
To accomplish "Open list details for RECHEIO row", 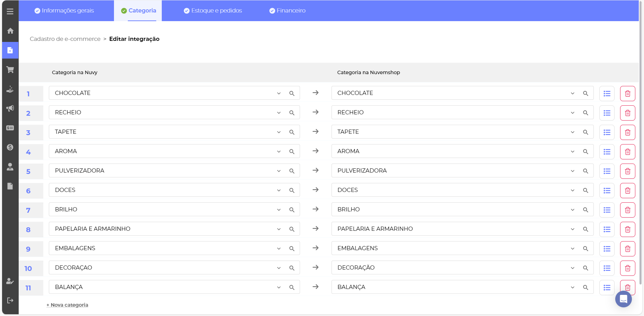I will point(607,113).
